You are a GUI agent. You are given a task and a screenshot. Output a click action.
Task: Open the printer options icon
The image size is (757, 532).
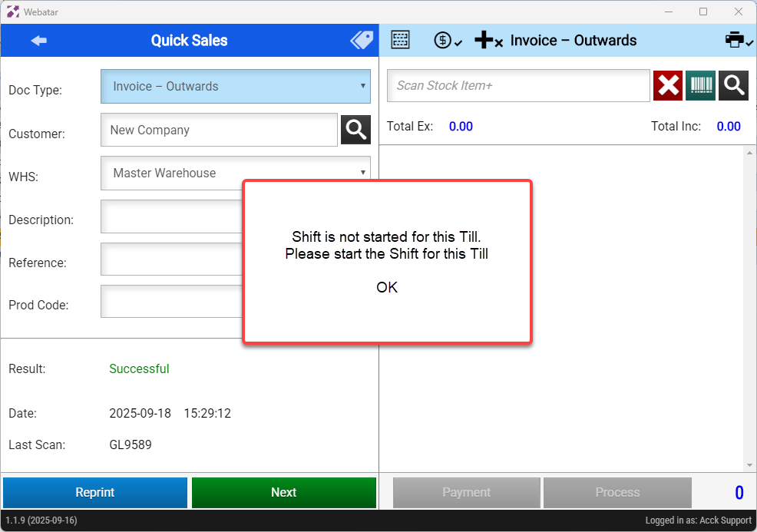click(x=739, y=40)
